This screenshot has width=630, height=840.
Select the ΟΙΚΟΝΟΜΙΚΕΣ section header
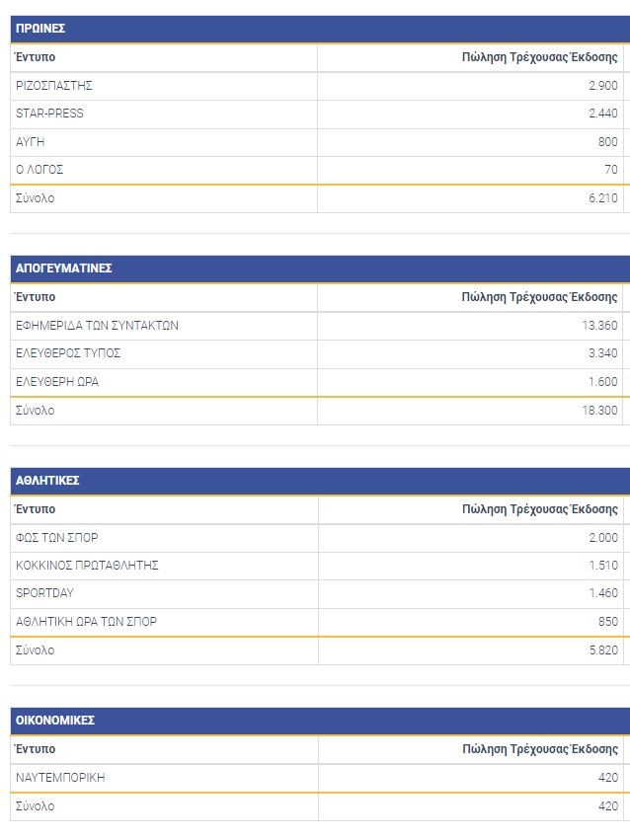coord(55,721)
